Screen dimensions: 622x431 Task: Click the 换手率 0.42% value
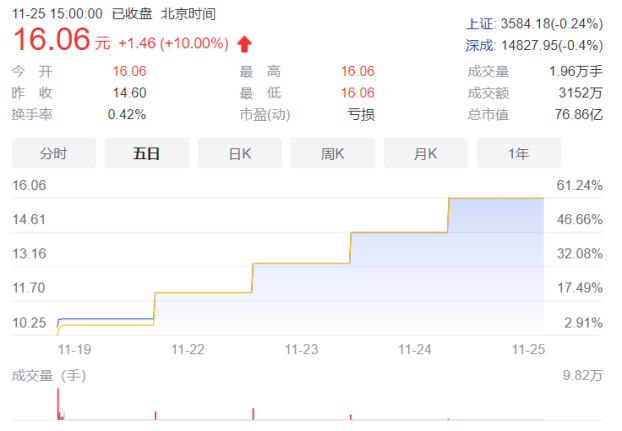point(127,115)
